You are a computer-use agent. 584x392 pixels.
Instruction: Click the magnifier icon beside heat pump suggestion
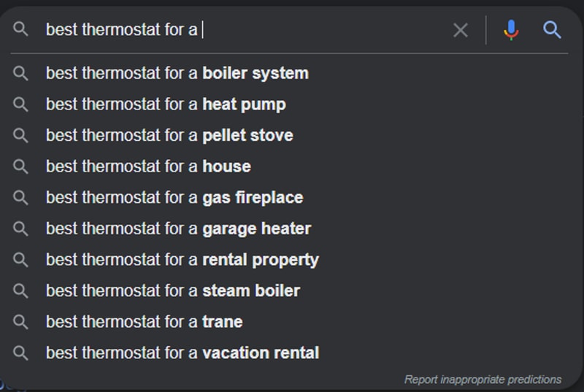[x=20, y=104]
